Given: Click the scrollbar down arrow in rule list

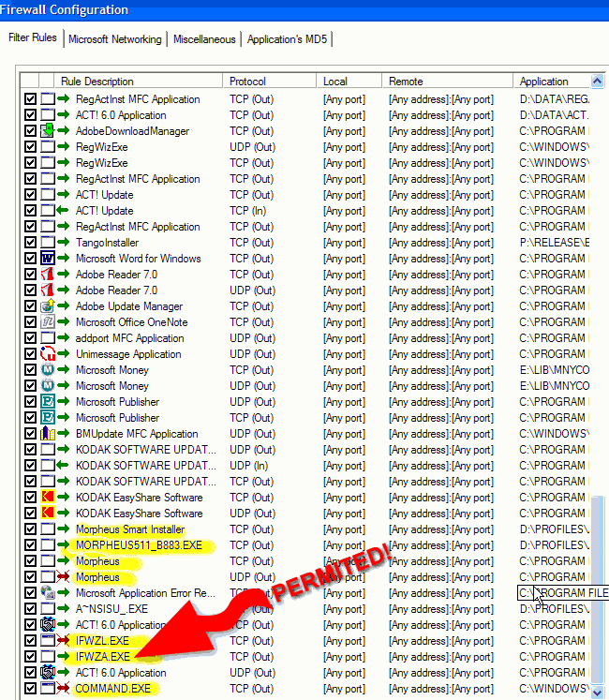Looking at the screenshot, I should 598,692.
